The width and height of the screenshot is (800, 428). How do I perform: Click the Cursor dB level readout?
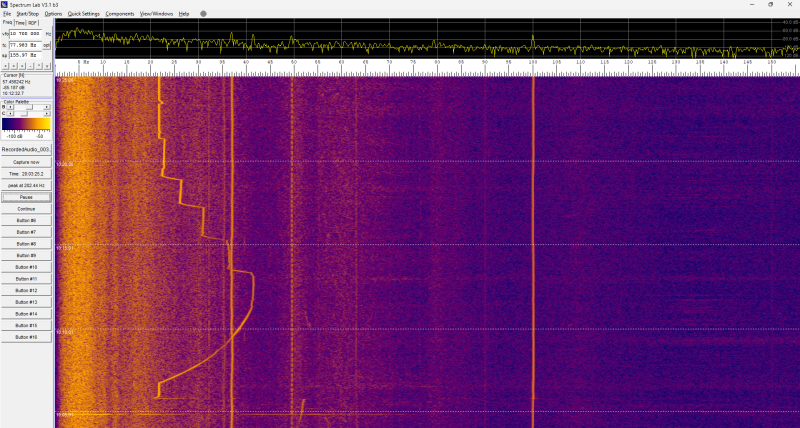tap(14, 87)
